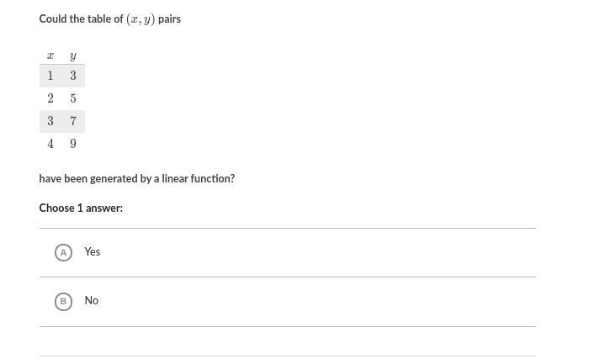Click the "No" answer label
Image resolution: width=615 pixels, height=364 pixels.
click(92, 300)
